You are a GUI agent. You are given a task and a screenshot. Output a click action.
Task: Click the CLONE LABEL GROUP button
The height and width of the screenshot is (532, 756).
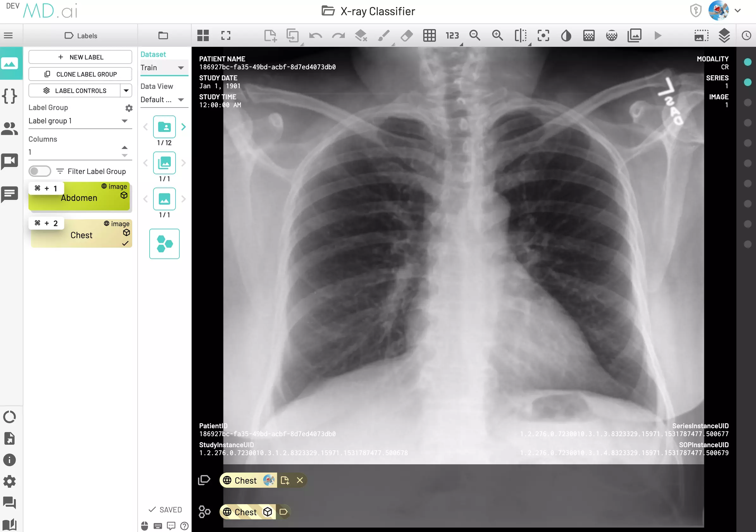point(80,74)
